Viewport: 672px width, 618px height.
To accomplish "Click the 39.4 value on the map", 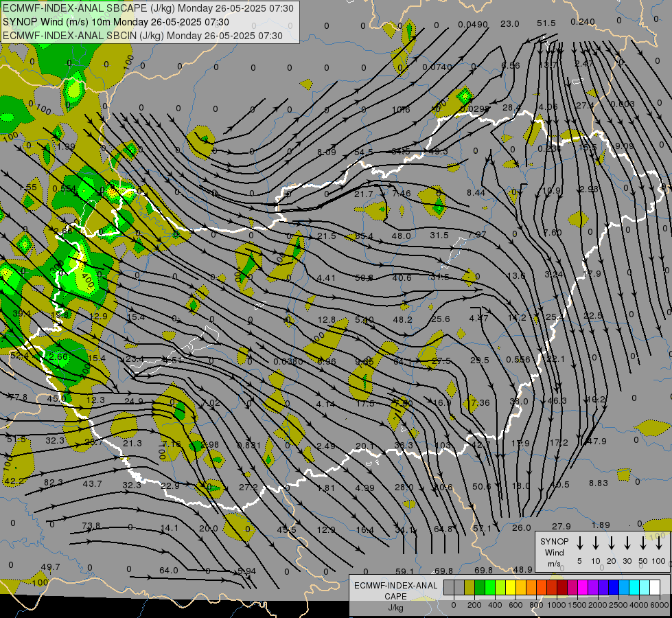I will (x=21, y=314).
